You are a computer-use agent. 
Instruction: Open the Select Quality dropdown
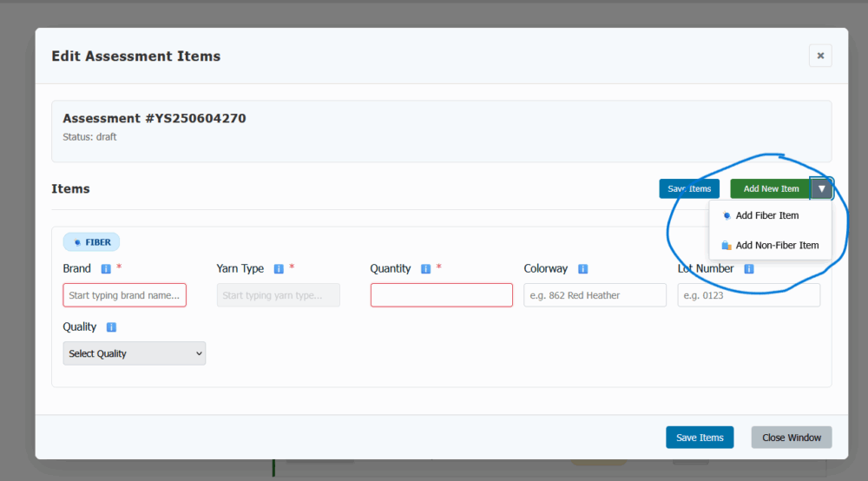135,353
